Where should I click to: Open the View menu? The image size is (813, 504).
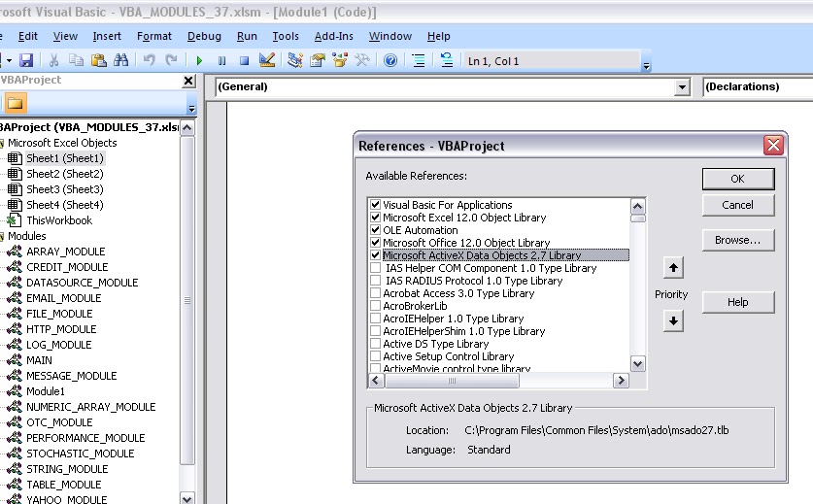[x=65, y=36]
